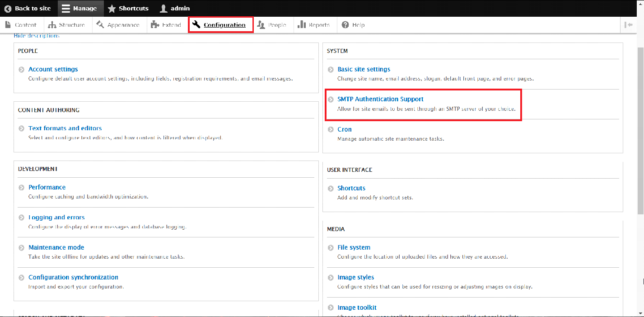Image resolution: width=644 pixels, height=317 pixels.
Task: Click the Reports bar chart icon
Action: 302,25
